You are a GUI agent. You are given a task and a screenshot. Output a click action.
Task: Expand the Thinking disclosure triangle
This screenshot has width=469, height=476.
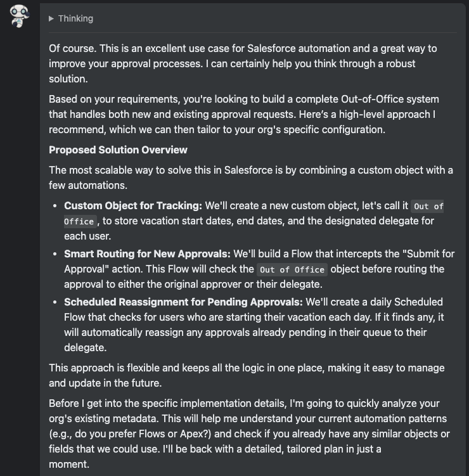(51, 19)
